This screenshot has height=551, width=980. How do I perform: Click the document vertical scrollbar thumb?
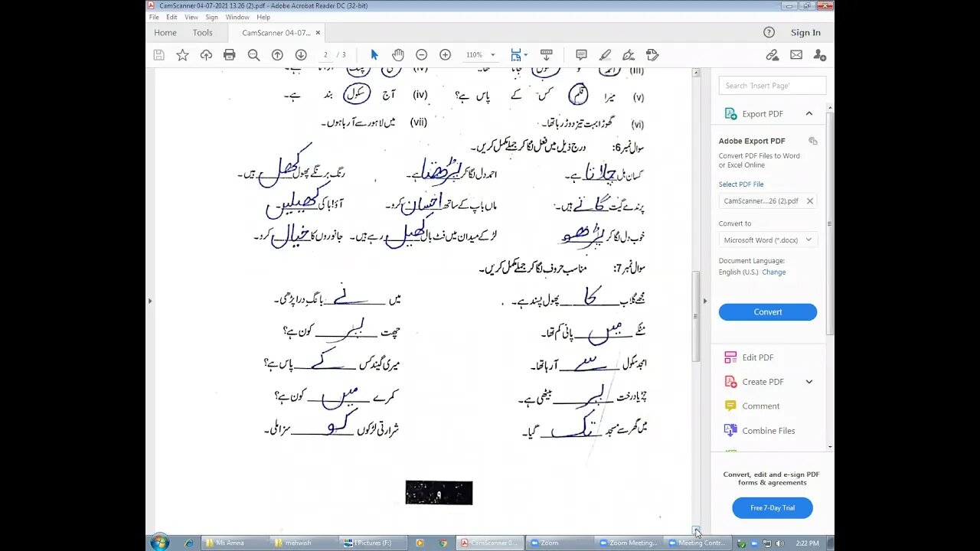click(x=696, y=316)
